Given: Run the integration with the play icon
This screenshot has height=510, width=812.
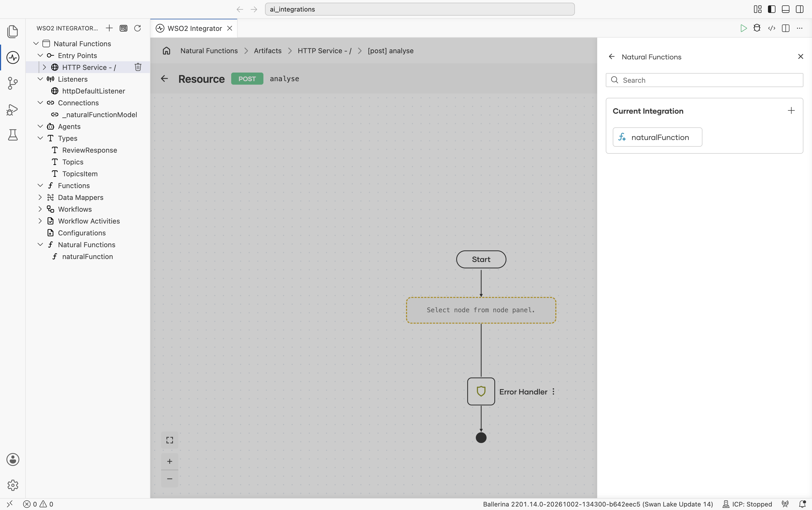Looking at the screenshot, I should (743, 28).
